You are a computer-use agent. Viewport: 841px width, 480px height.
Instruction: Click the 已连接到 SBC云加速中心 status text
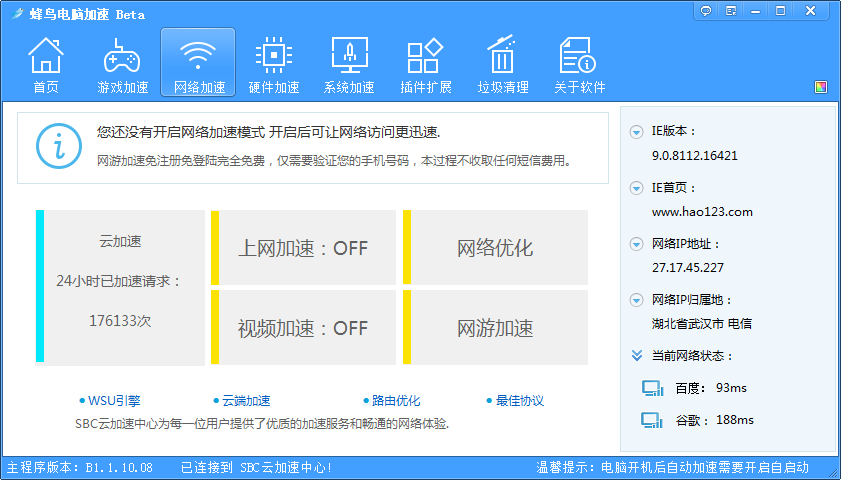(256, 468)
